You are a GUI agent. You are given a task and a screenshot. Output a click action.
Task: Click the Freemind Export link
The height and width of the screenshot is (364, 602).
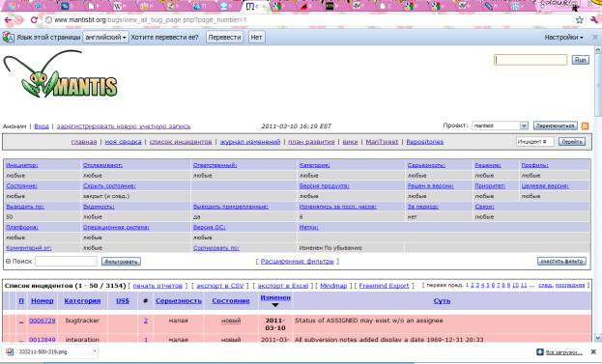tap(384, 286)
